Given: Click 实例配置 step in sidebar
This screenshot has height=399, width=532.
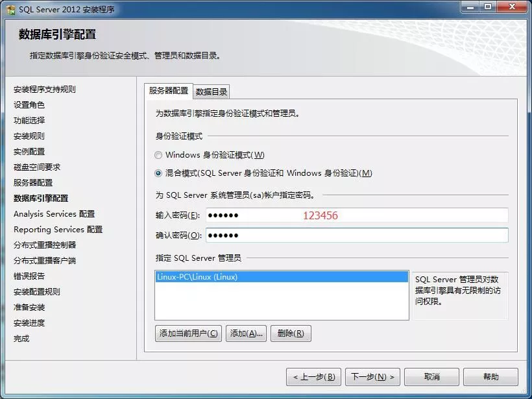Looking at the screenshot, I should pyautogui.click(x=29, y=152).
